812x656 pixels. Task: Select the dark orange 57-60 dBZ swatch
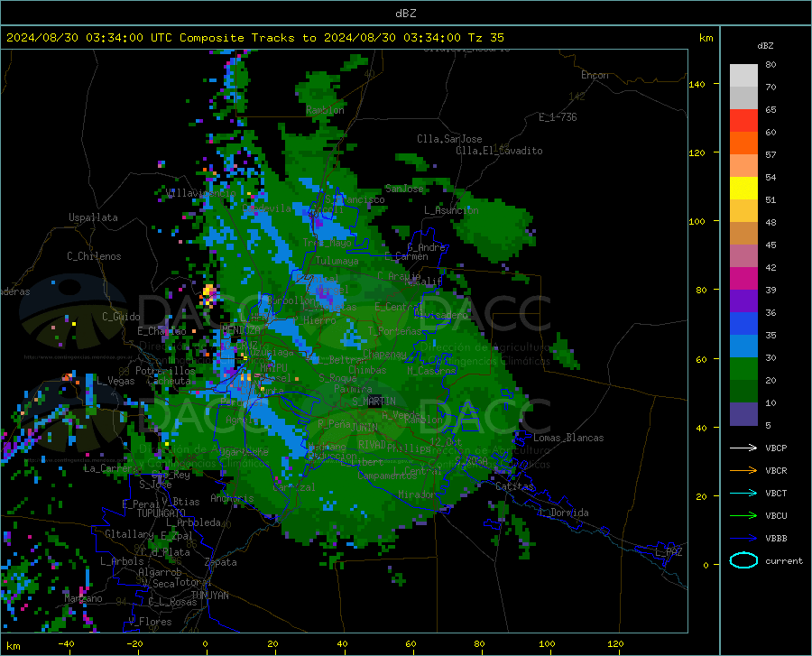(743, 143)
